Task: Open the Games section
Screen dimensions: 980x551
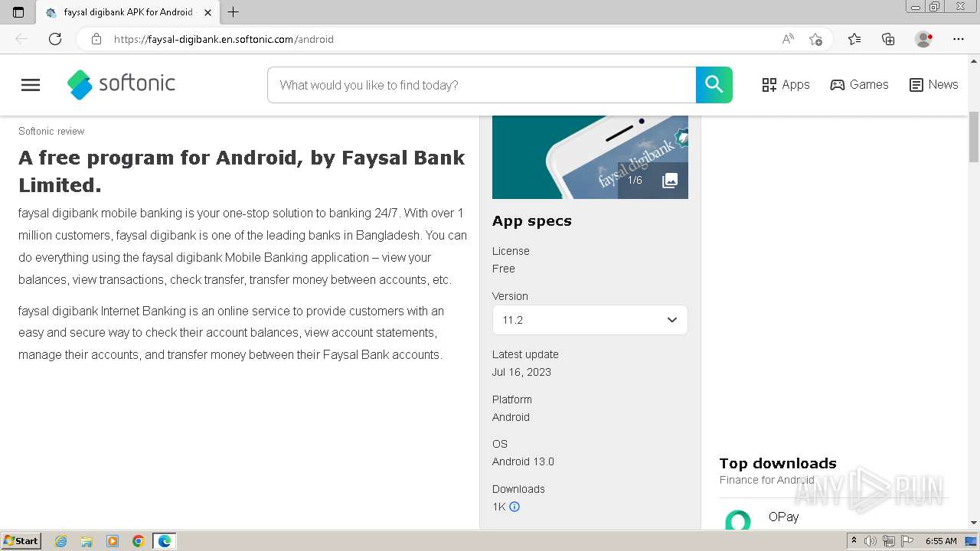Action: [x=859, y=85]
